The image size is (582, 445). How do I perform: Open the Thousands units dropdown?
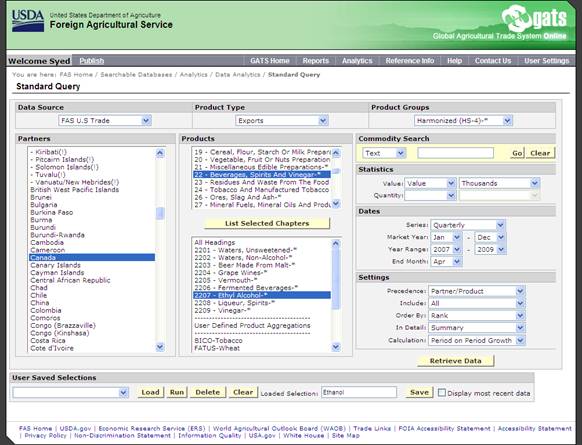(499, 183)
